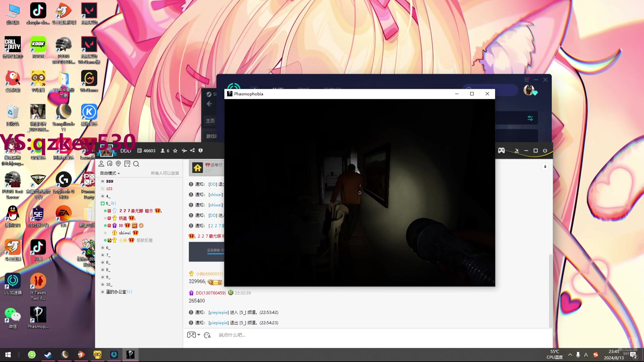
Task: Open the UU accelerator menu icon with red dot
Action: tap(527, 79)
